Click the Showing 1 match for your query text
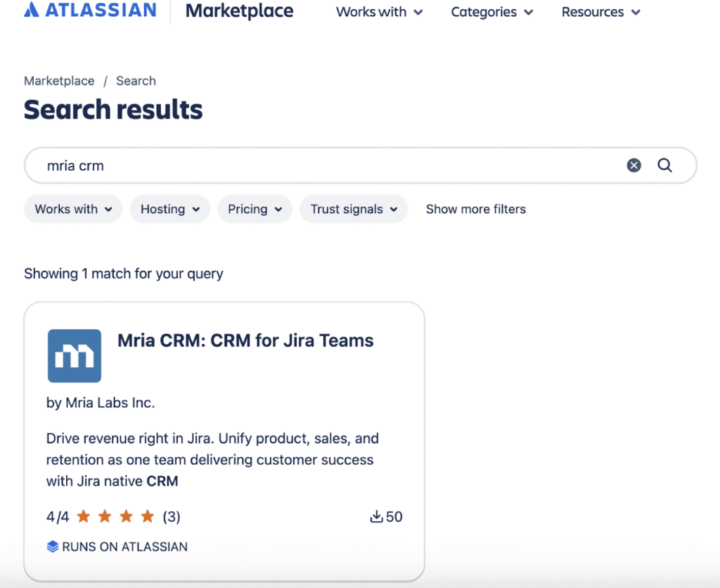 coord(124,274)
